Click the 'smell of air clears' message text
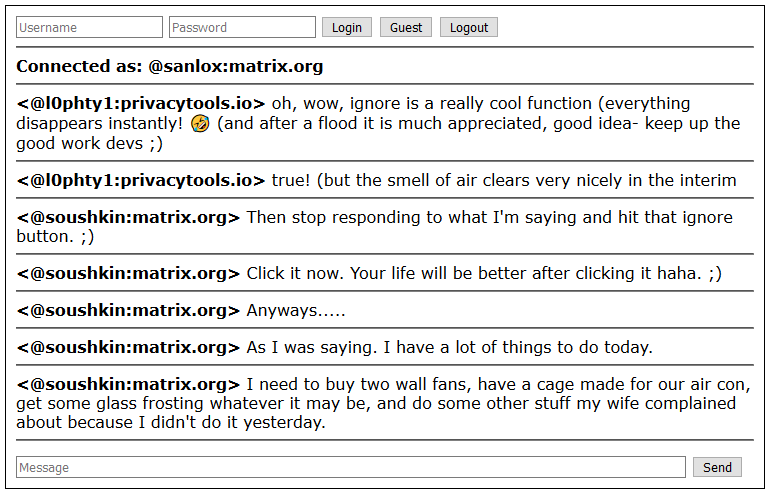Viewport: 770px width, 494px height. 504,180
